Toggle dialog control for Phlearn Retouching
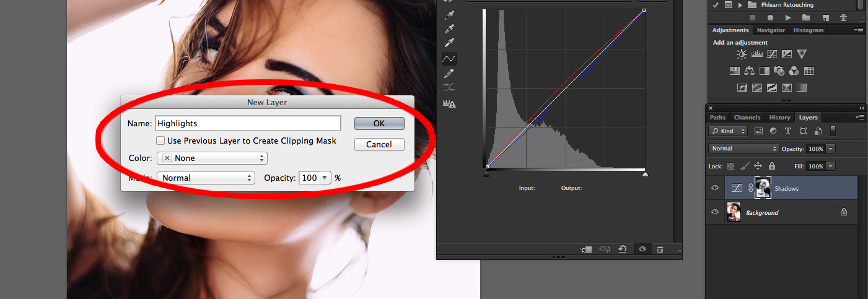The height and width of the screenshot is (299, 868). click(728, 5)
